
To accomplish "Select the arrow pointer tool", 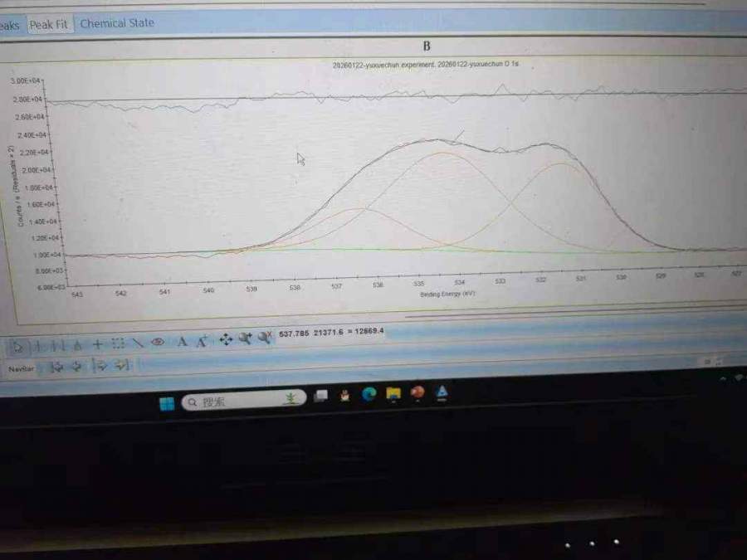I will click(17, 347).
